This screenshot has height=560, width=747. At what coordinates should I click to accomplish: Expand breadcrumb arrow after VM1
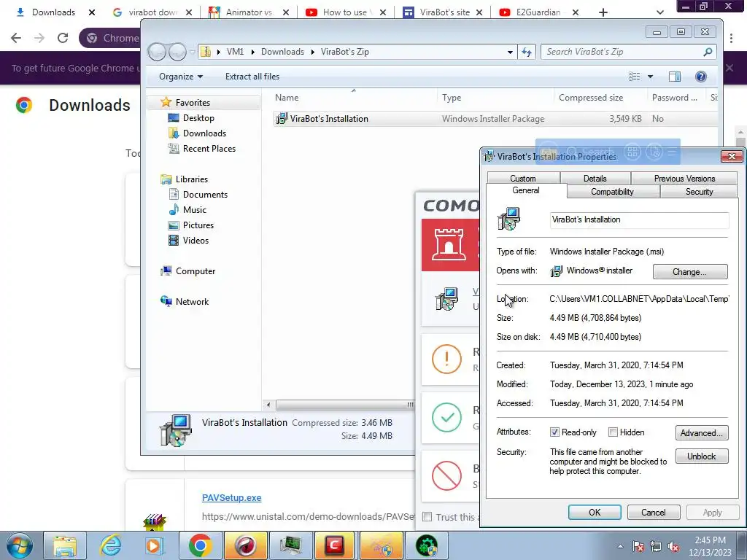click(252, 52)
